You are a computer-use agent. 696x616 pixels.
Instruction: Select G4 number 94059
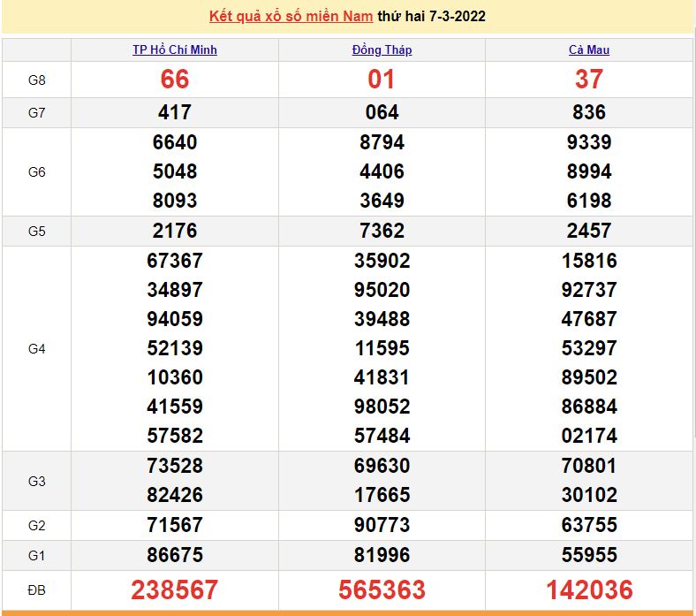(x=175, y=319)
